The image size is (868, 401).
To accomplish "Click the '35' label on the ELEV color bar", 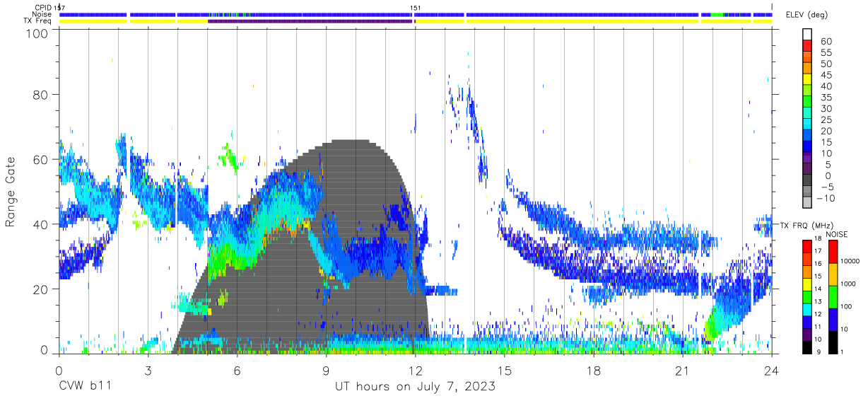I will coord(826,98).
